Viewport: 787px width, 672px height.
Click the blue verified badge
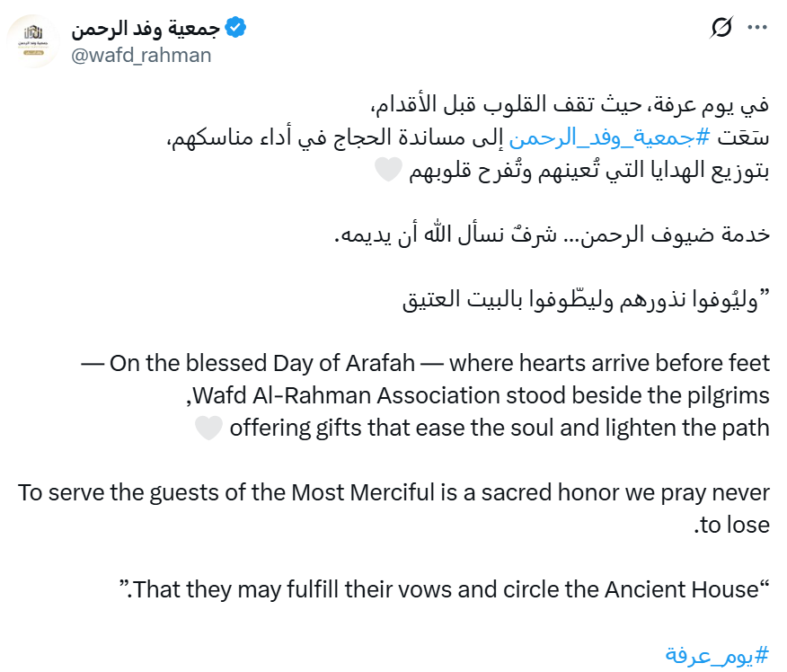tap(235, 29)
